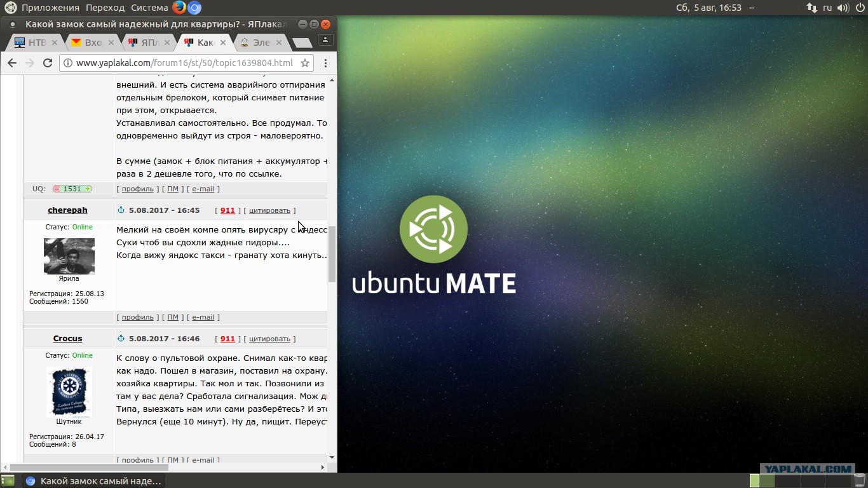
Task: Switch keyboard layout via ru indicator
Action: click(827, 8)
